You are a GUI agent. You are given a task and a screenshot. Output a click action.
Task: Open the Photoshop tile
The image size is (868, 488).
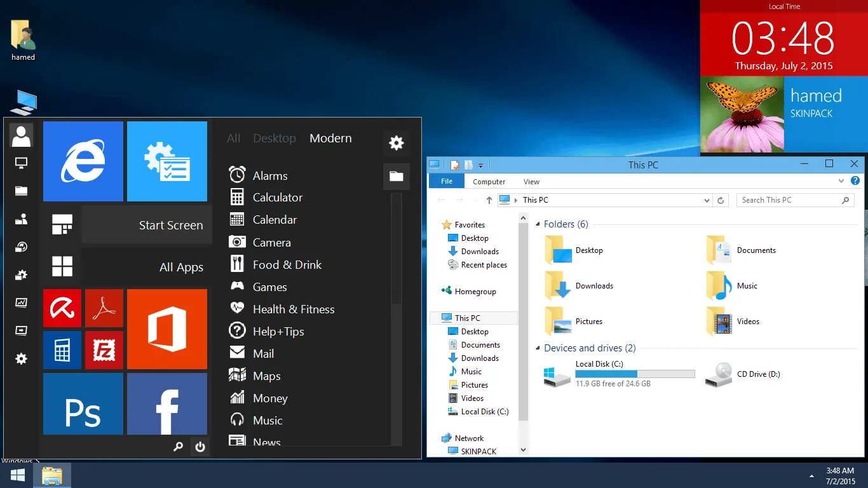point(83,404)
